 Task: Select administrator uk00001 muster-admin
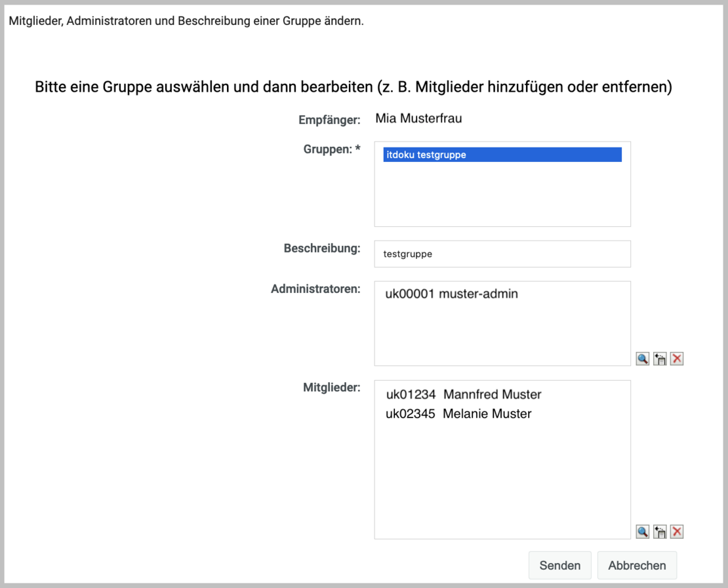point(451,294)
